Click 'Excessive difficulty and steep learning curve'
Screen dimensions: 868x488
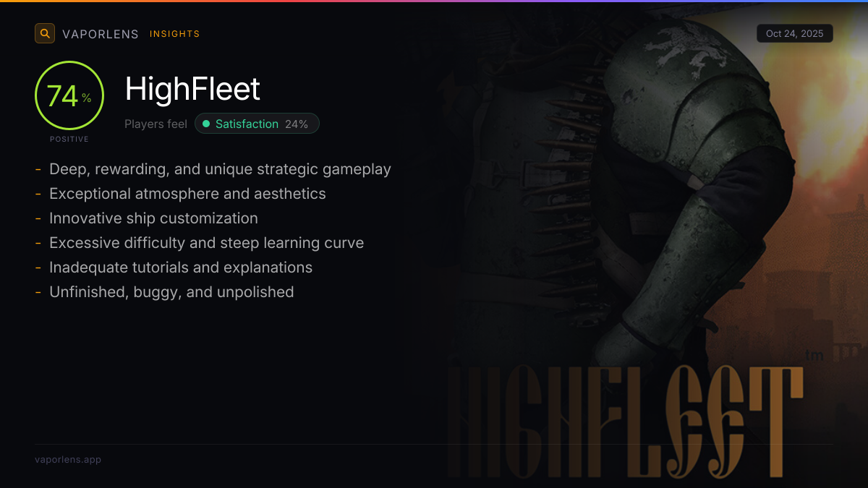click(206, 243)
